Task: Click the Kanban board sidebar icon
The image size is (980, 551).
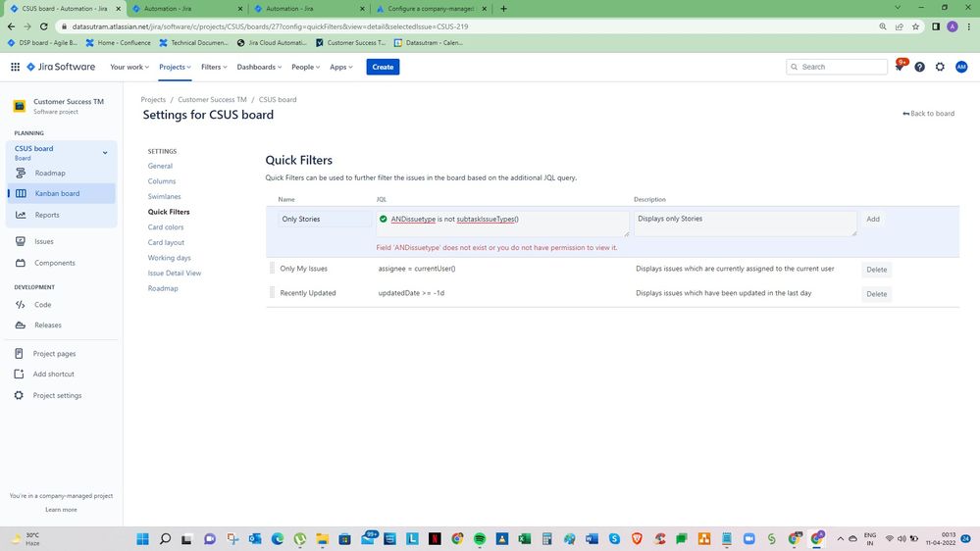Action: [21, 194]
